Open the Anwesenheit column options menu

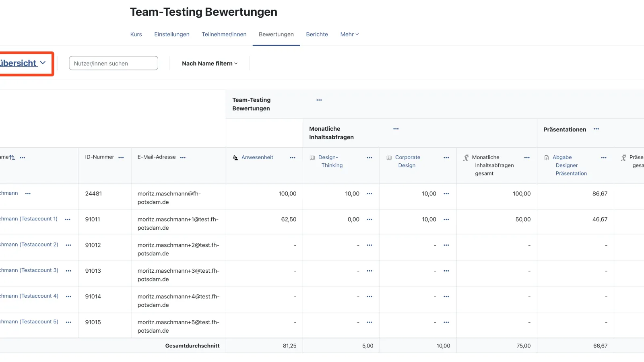pos(292,158)
